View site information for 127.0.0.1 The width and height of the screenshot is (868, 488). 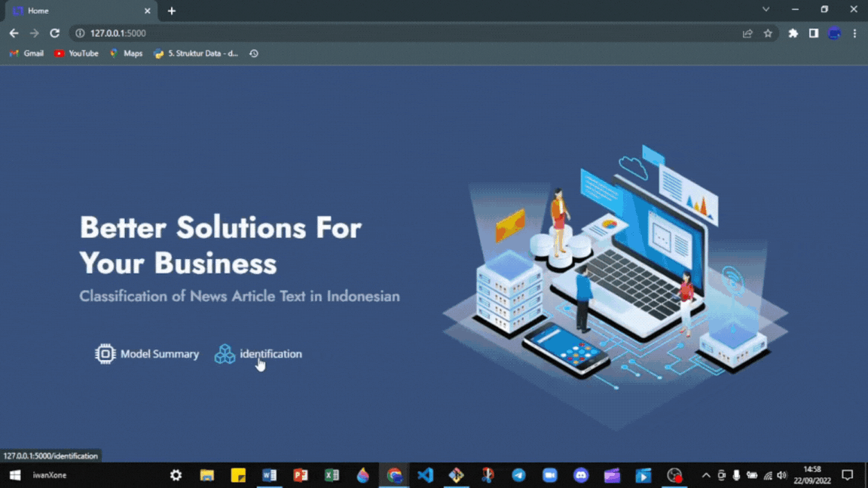tap(81, 33)
